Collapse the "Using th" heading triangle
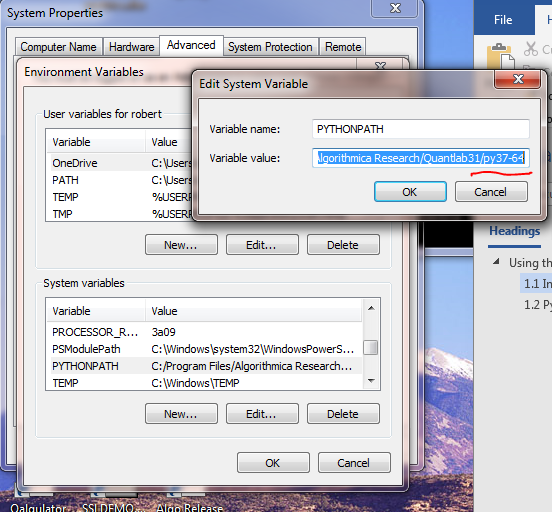Viewport: 552px width, 512px height. coord(496,262)
